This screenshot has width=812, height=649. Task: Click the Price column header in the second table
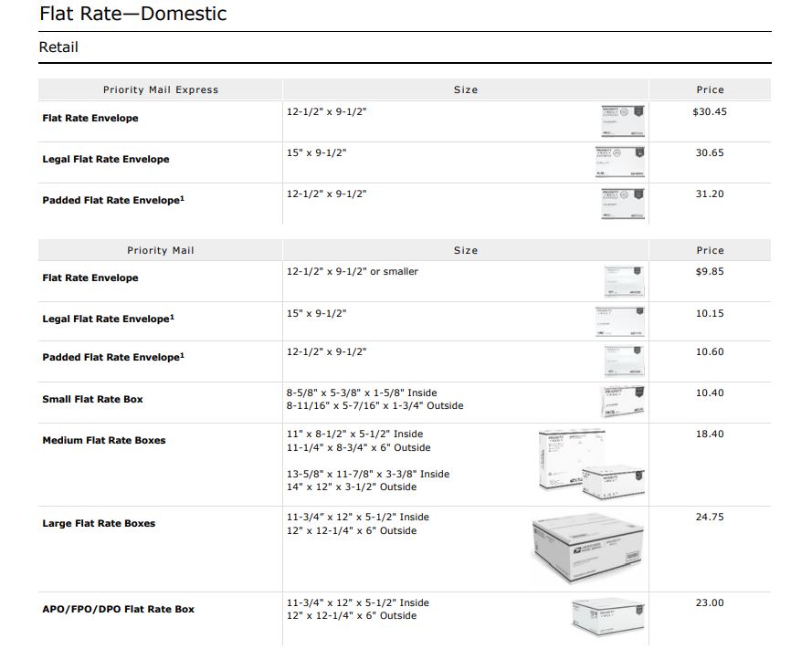pyautogui.click(x=711, y=250)
